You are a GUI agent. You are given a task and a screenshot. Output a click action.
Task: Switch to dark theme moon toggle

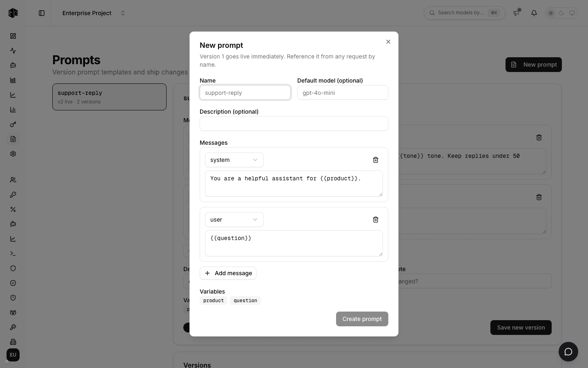coord(561,13)
